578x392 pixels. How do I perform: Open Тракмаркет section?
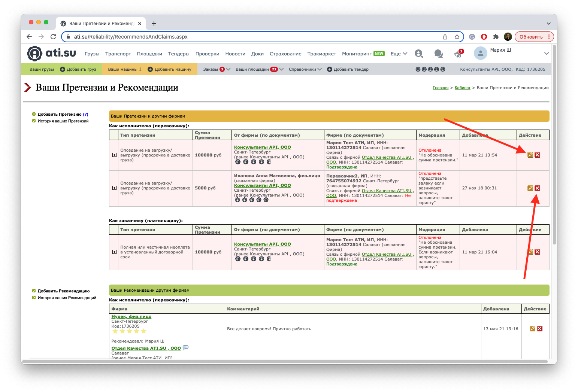click(322, 54)
